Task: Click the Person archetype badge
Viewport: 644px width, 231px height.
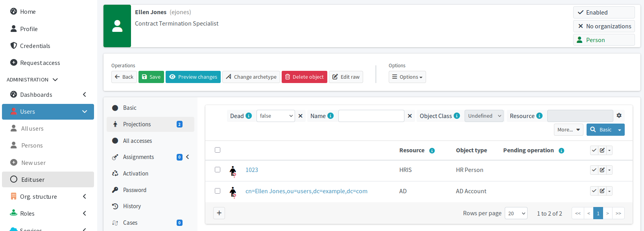Action: 604,40
